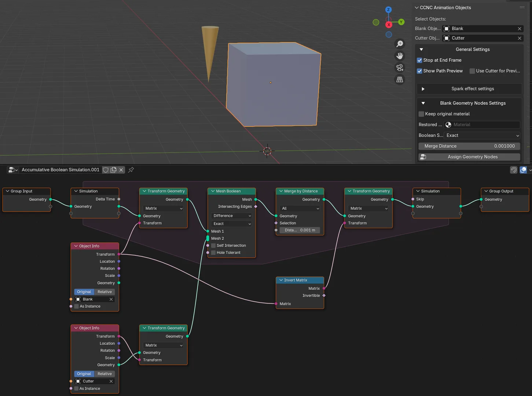Toggle fake user shield for node group

106,170
